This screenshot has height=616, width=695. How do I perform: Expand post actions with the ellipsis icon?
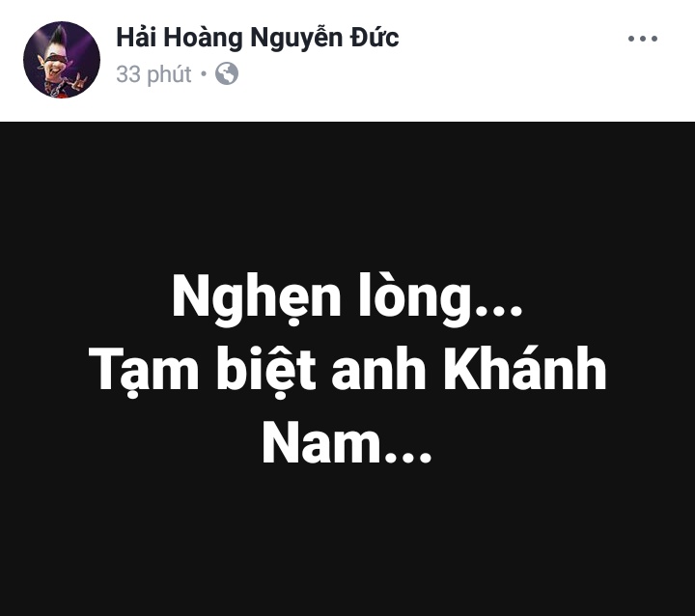[642, 39]
